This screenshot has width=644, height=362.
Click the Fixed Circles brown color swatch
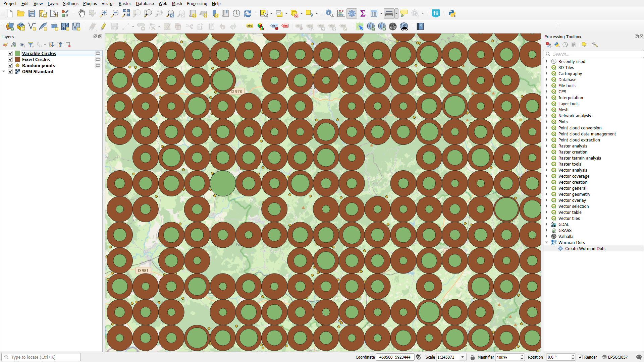(17, 59)
